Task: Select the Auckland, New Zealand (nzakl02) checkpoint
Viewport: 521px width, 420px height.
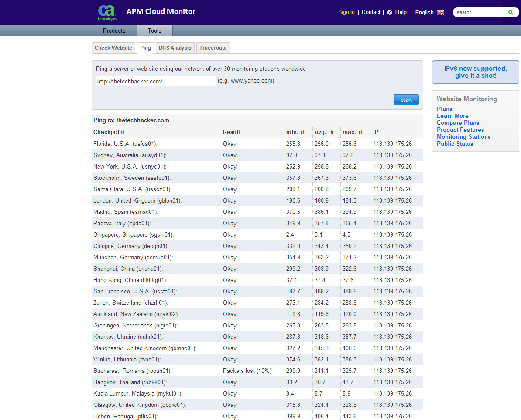Action: click(136, 314)
